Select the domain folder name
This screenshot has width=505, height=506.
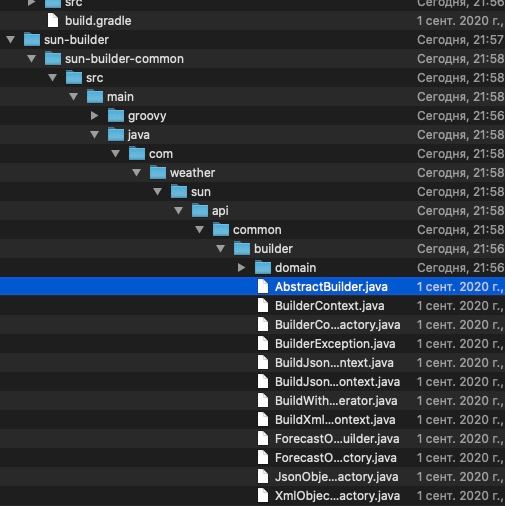(x=295, y=268)
